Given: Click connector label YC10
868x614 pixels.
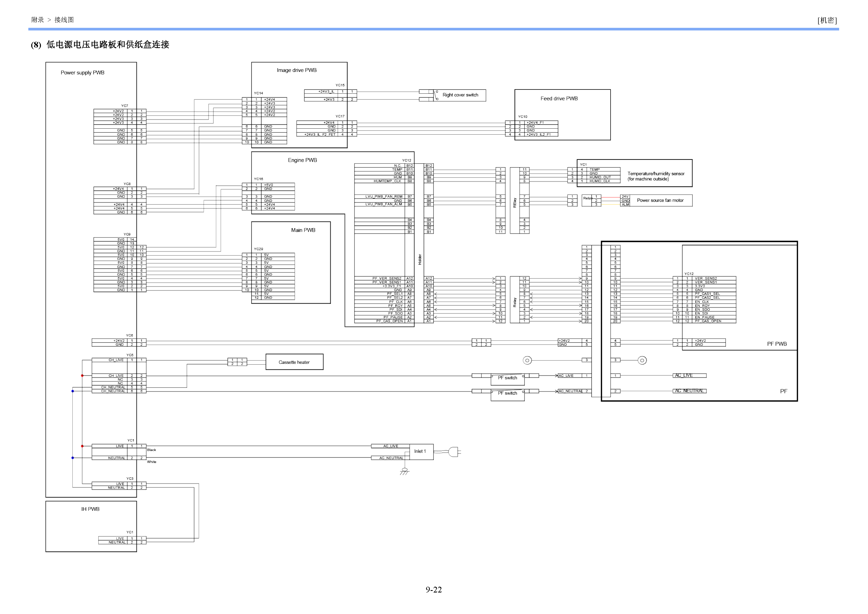Looking at the screenshot, I should (522, 117).
